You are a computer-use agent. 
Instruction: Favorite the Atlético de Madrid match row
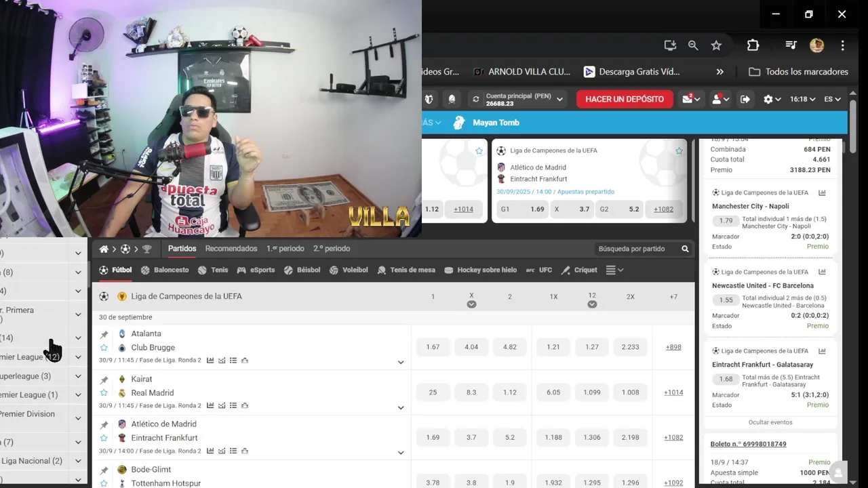coord(104,438)
